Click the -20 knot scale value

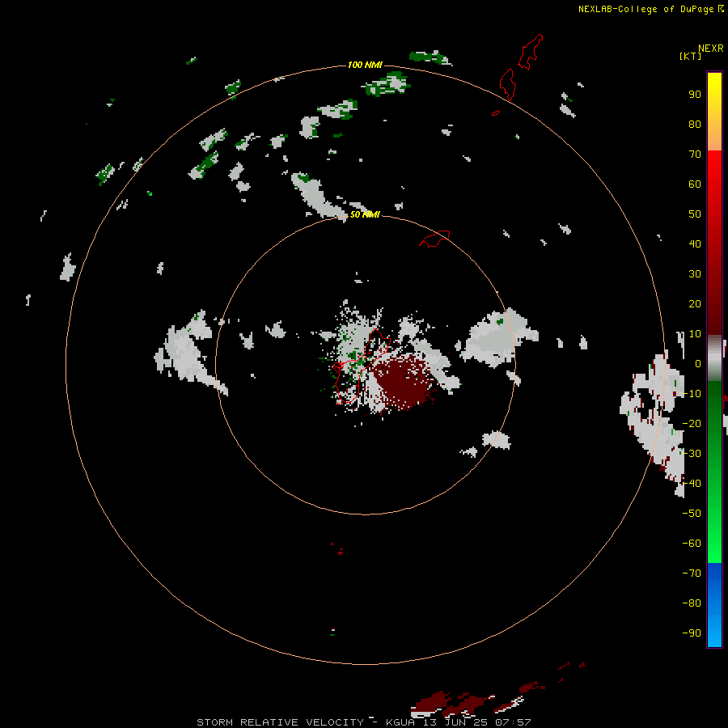point(692,424)
